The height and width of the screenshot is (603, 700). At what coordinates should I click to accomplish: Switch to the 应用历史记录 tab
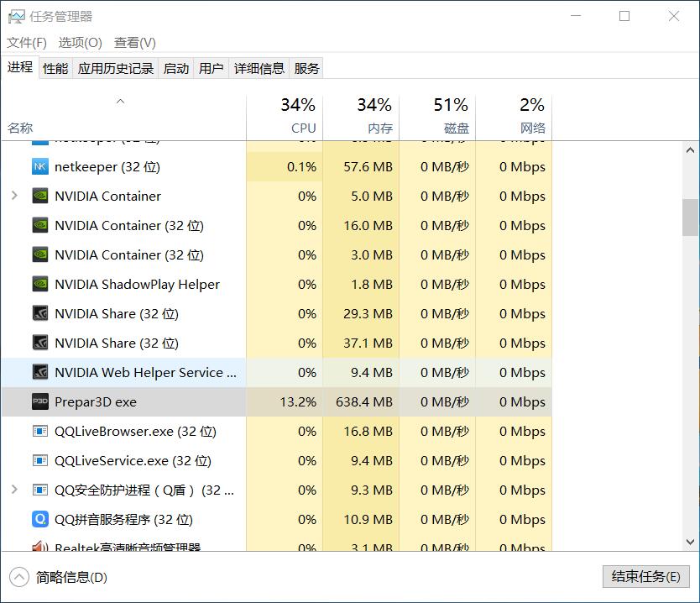coord(116,68)
